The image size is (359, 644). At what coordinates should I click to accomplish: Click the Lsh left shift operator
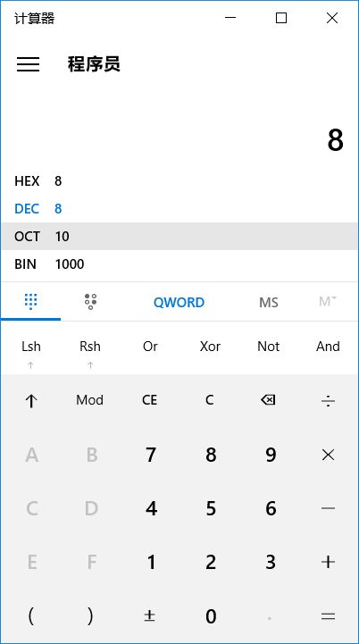(x=30, y=347)
